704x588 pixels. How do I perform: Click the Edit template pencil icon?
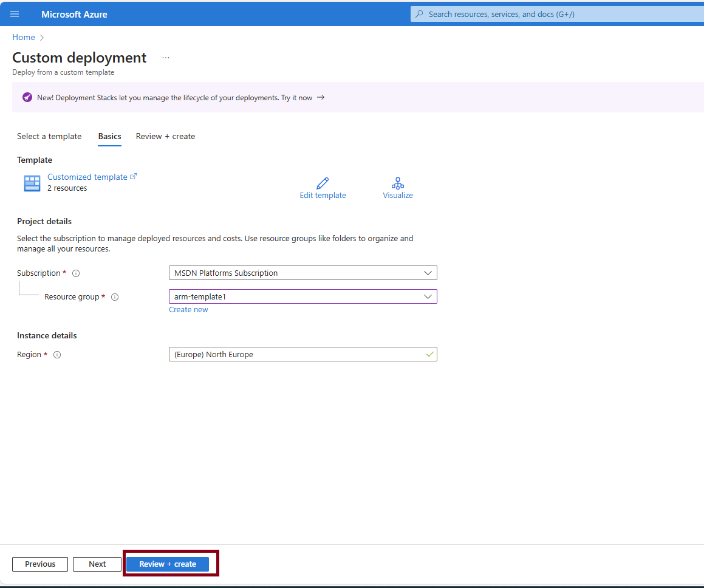tap(323, 183)
